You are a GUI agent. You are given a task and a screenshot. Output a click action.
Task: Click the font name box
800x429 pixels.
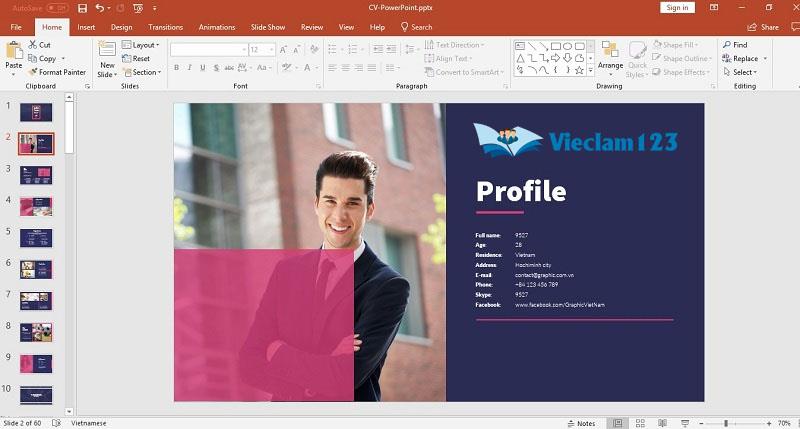coord(209,49)
